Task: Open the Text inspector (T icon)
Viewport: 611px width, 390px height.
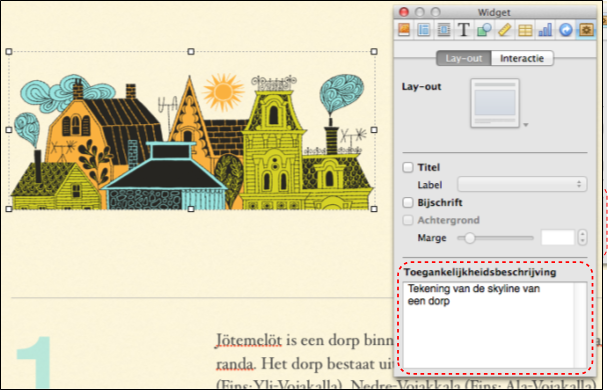Action: 464,30
